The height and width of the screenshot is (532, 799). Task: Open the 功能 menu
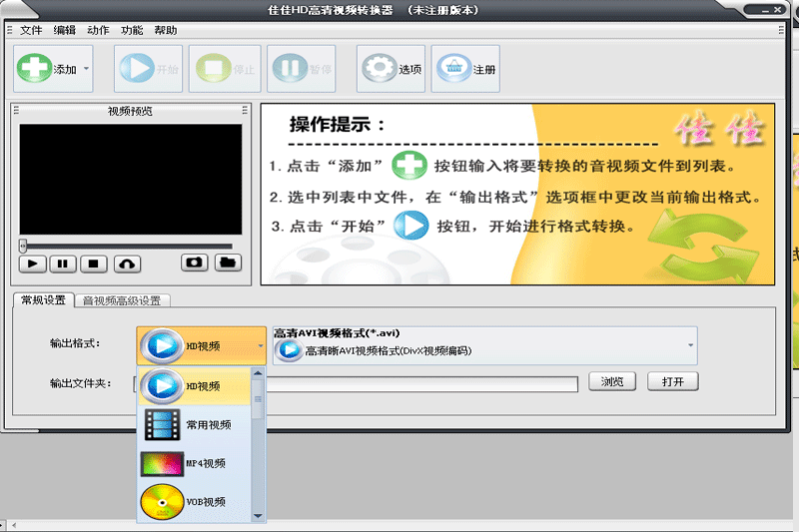(x=132, y=31)
